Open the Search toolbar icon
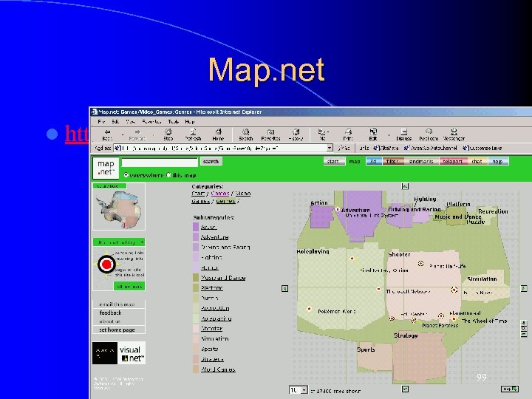Image resolution: width=532 pixels, height=399 pixels. (x=245, y=134)
